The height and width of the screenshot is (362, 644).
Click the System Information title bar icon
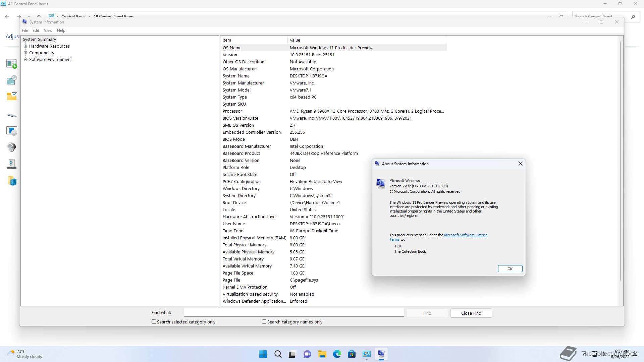(x=25, y=22)
